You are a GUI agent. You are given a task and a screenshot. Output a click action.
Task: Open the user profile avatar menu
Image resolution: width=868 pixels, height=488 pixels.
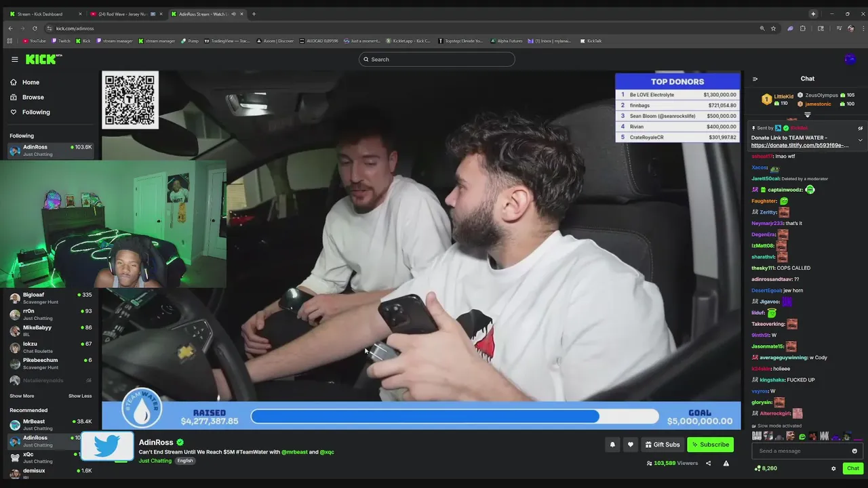(850, 60)
